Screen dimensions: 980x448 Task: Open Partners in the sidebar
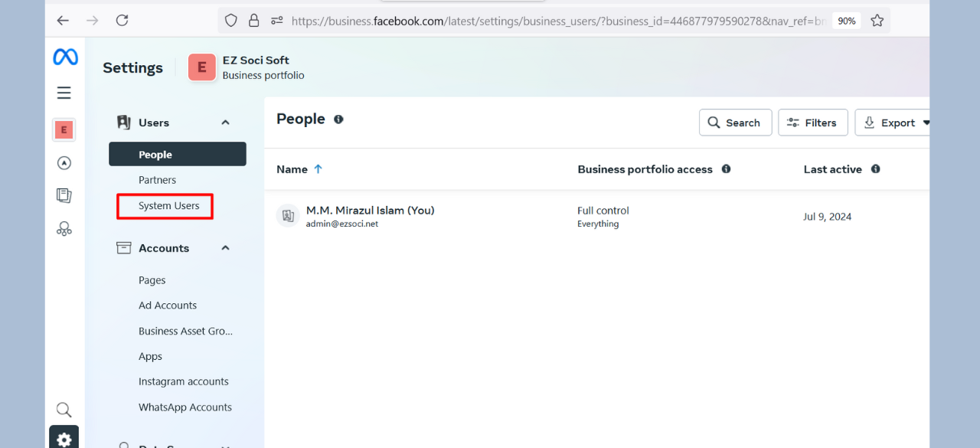[157, 180]
